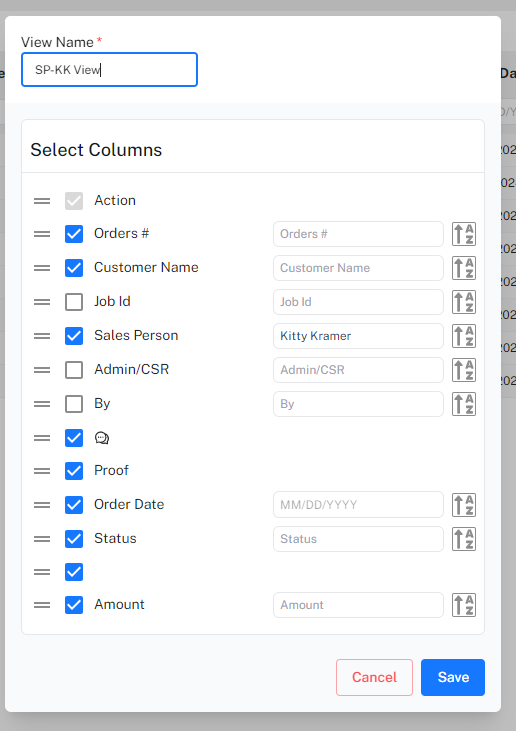Click the View Name input field
Viewport: 516px width, 731px height.
click(110, 69)
